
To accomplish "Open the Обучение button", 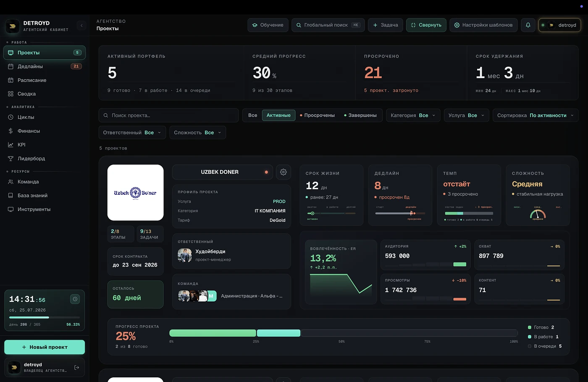I will pos(268,25).
